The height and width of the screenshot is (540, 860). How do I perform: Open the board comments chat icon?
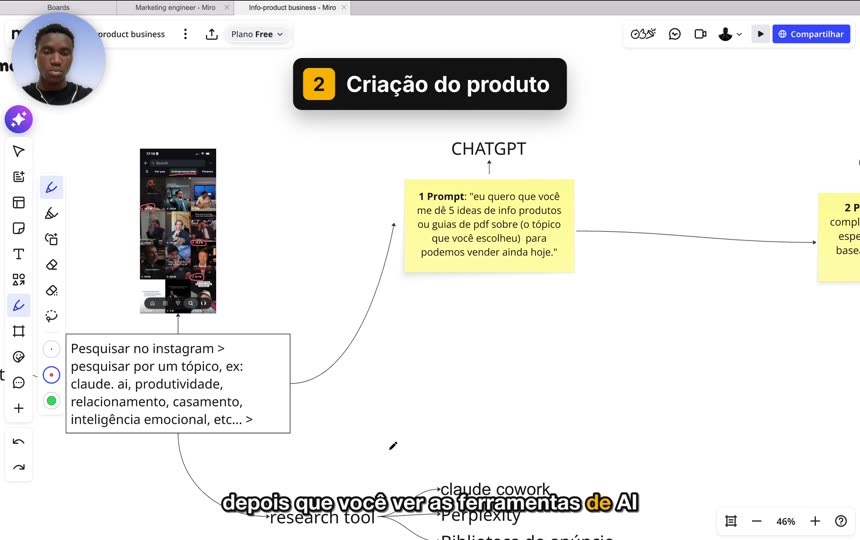675,34
